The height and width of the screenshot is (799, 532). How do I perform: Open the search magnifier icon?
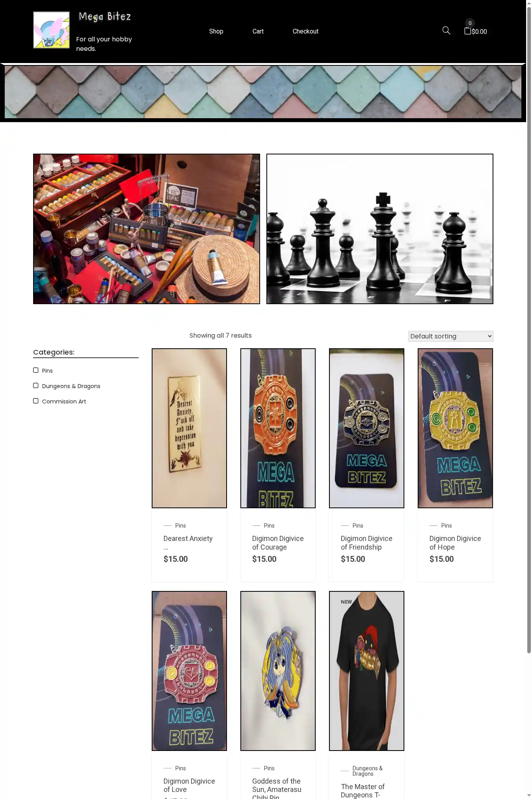[446, 31]
